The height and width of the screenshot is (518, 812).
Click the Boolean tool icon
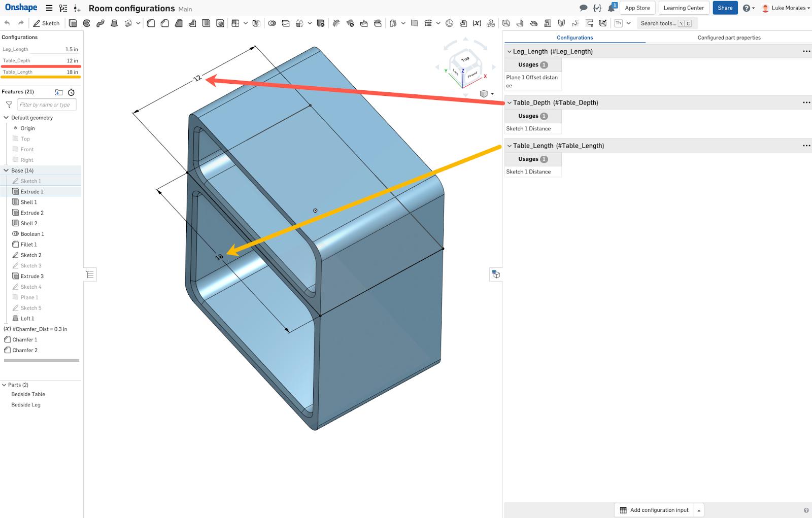coord(272,23)
